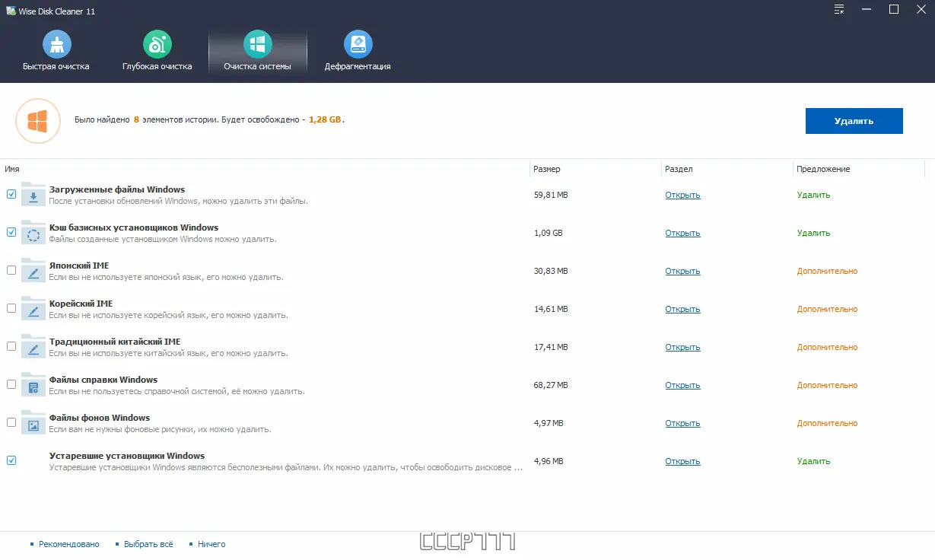
Task: Uncheck Устаревшие установщики Windows checkbox
Action: pyautogui.click(x=11, y=460)
